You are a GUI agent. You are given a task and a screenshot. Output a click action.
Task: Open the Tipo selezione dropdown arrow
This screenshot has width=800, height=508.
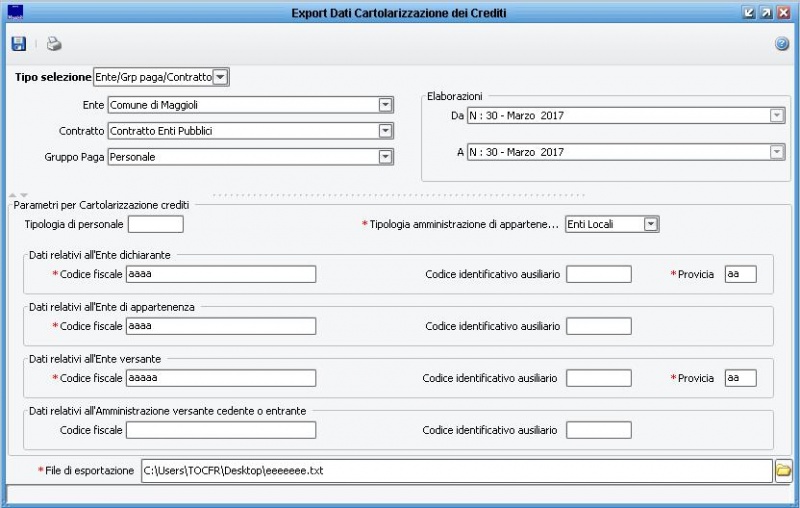(220, 77)
